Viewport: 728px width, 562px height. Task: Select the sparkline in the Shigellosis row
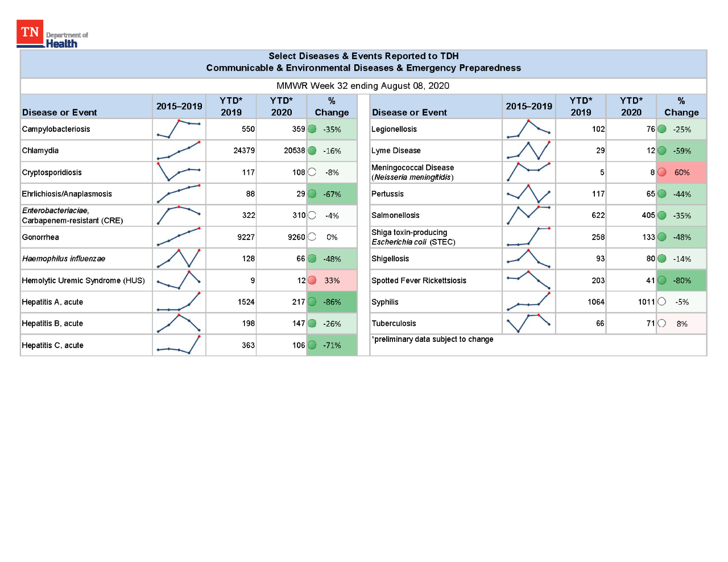528,259
